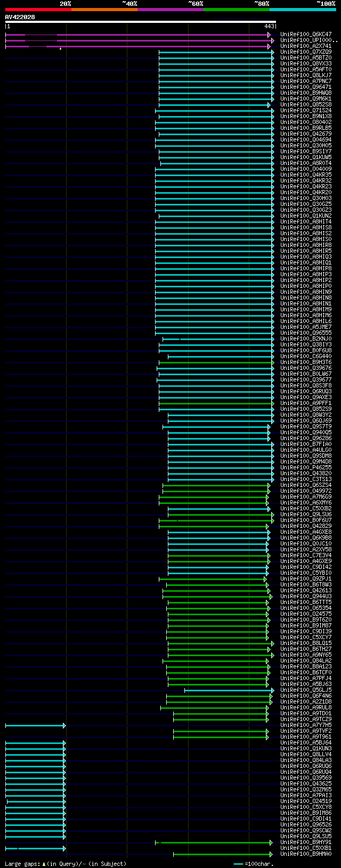341x868 pixels.
Task: Click label UniRef100_B9N1X8
Action: coord(306,117)
